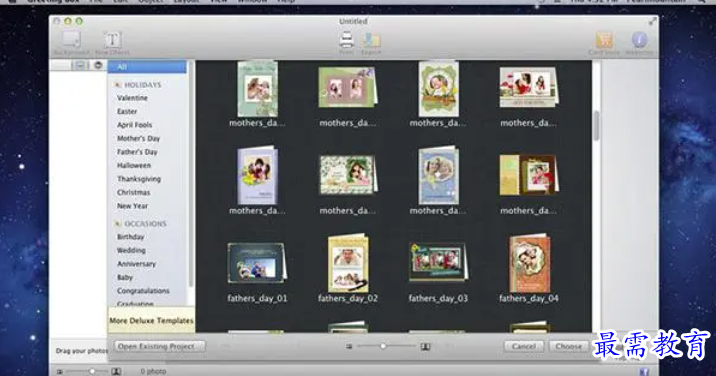
Task: Choose the Congratulations occasion
Action: coord(143,291)
